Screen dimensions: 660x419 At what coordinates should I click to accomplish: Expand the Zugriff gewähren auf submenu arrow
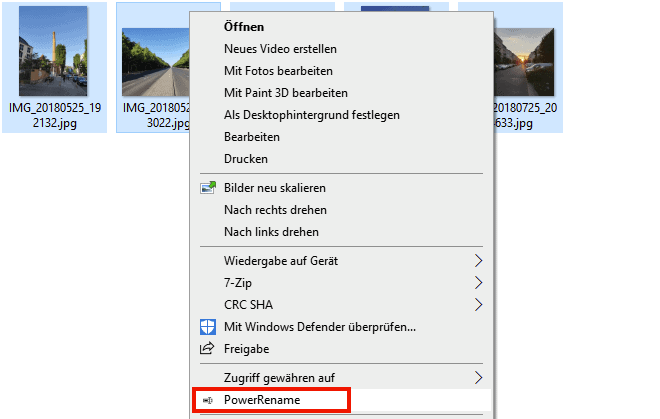click(478, 377)
